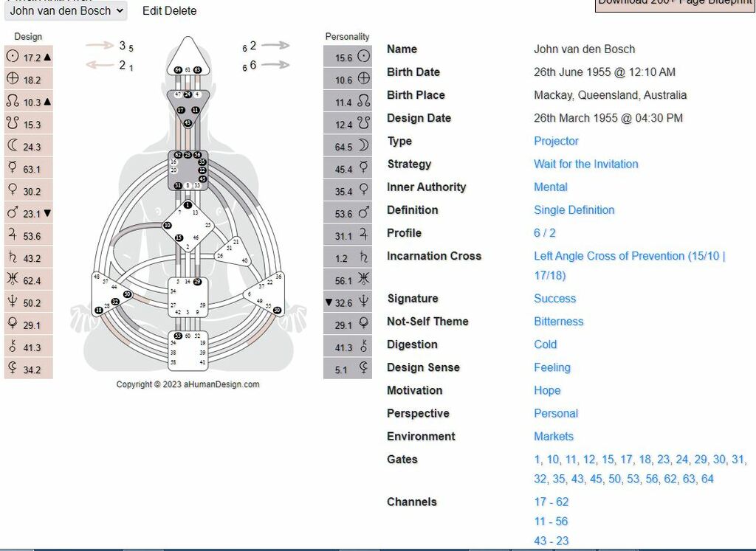The image size is (756, 551).
Task: Click the Personality Venus symbol at 35.4
Action: point(363,191)
